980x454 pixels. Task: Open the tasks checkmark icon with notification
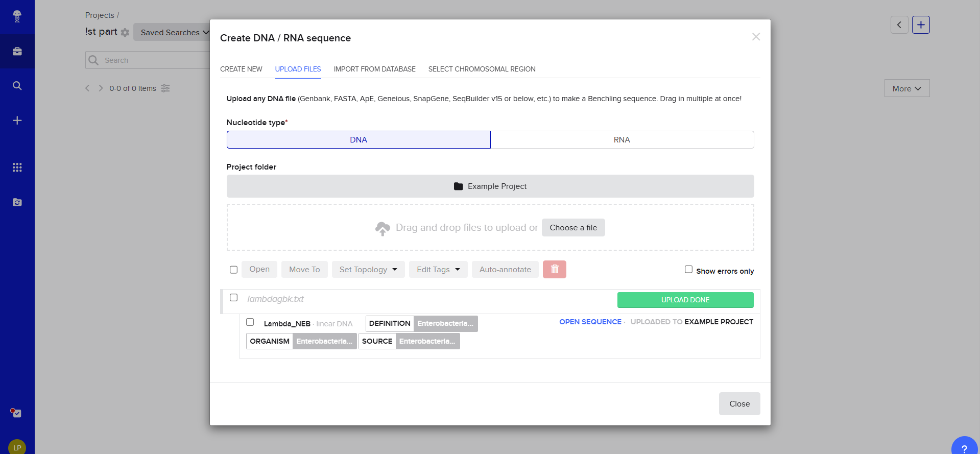click(16, 413)
